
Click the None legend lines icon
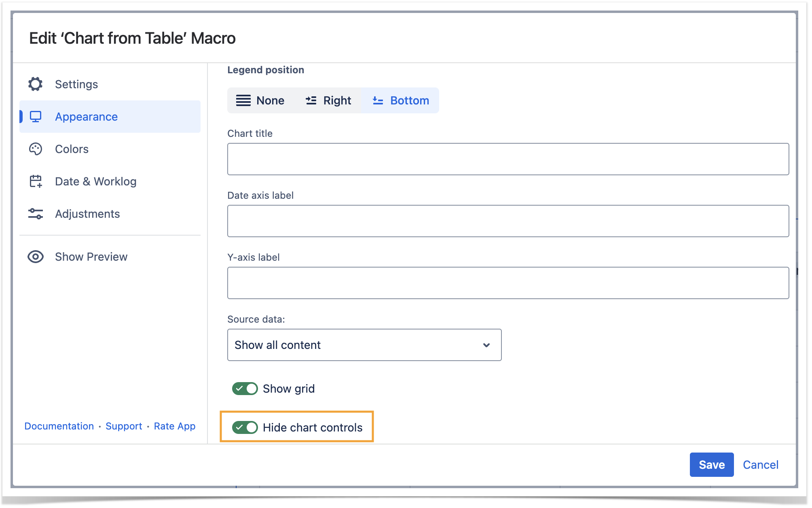(x=243, y=100)
